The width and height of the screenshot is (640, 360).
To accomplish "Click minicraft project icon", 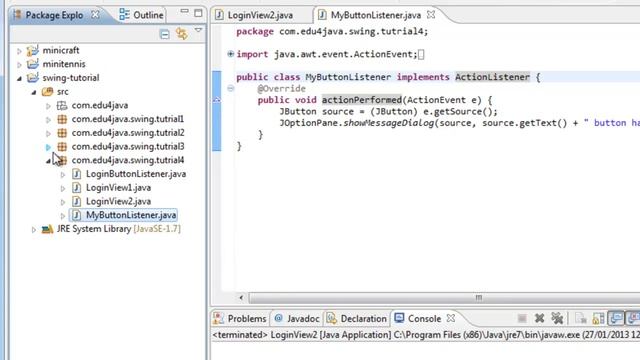I will pos(33,50).
